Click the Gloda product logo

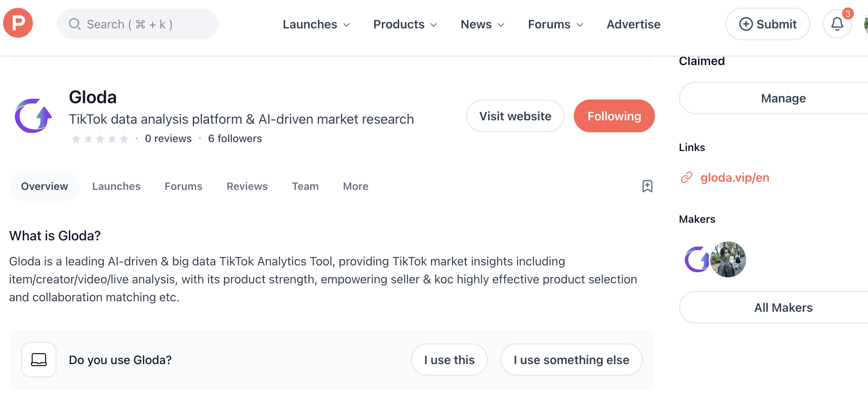(33, 116)
